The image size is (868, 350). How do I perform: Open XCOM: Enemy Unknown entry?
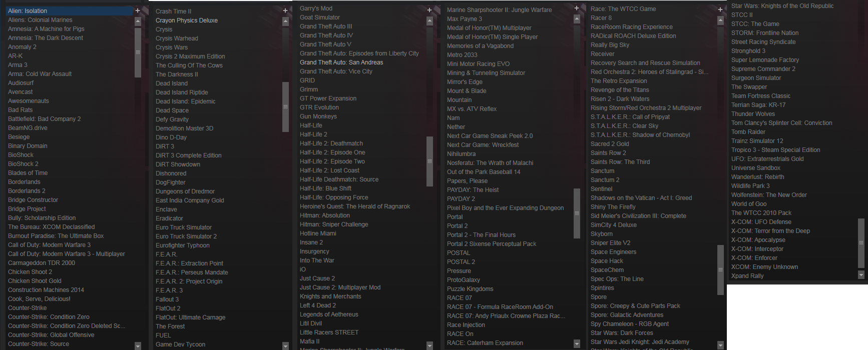[x=764, y=267]
